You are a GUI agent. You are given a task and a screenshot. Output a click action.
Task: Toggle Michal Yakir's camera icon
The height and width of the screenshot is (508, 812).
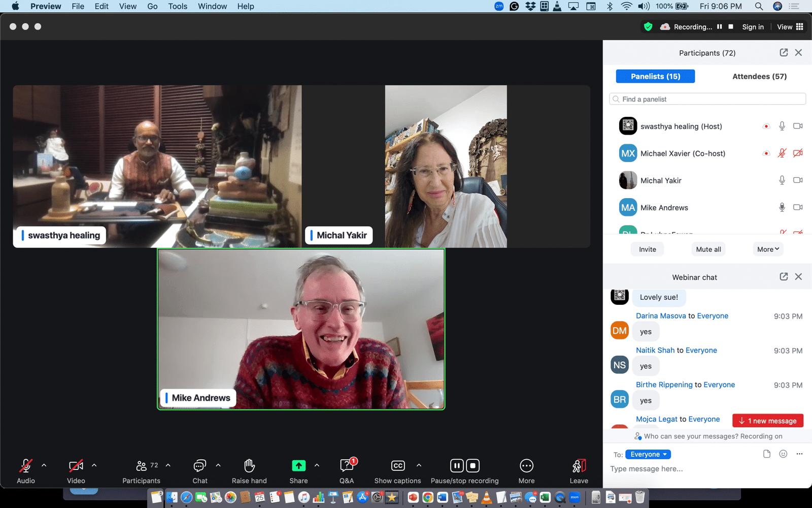(x=798, y=180)
